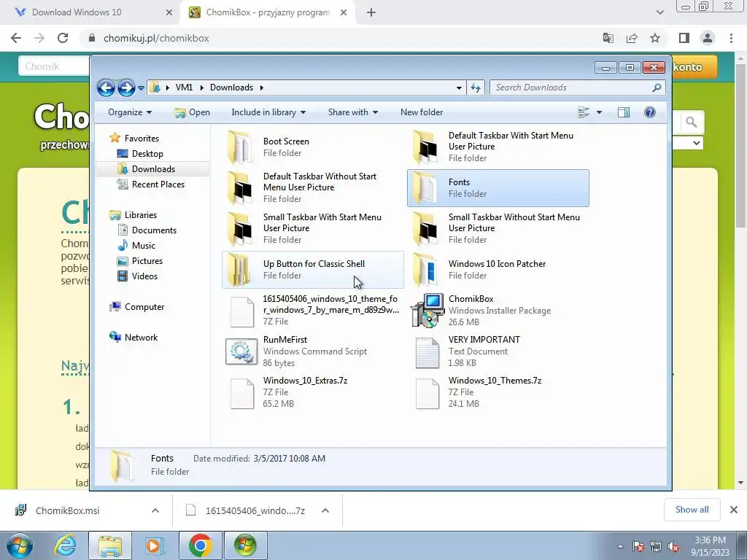Select Small Taskbar Without Start Menu folder
This screenshot has width=747, height=560.
[x=498, y=228]
